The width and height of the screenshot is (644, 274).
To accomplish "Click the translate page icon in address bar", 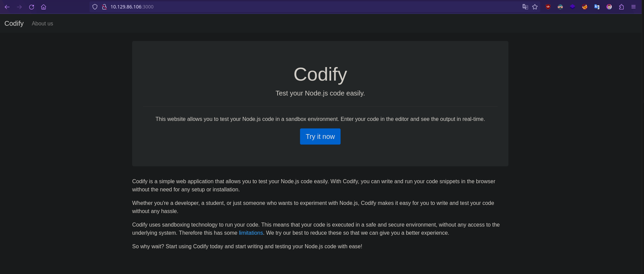I will tap(525, 7).
